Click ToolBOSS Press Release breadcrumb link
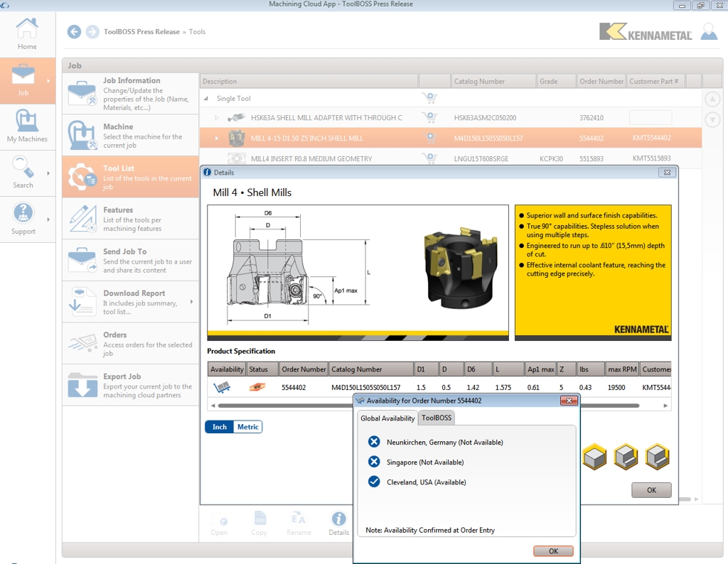Screen dimensions: 728x564 141,31
